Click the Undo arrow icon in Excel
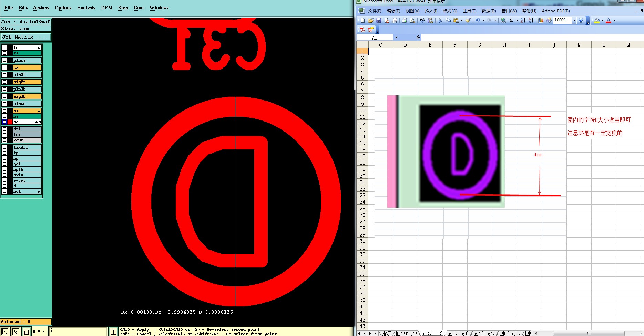The width and height of the screenshot is (644, 336). click(478, 20)
